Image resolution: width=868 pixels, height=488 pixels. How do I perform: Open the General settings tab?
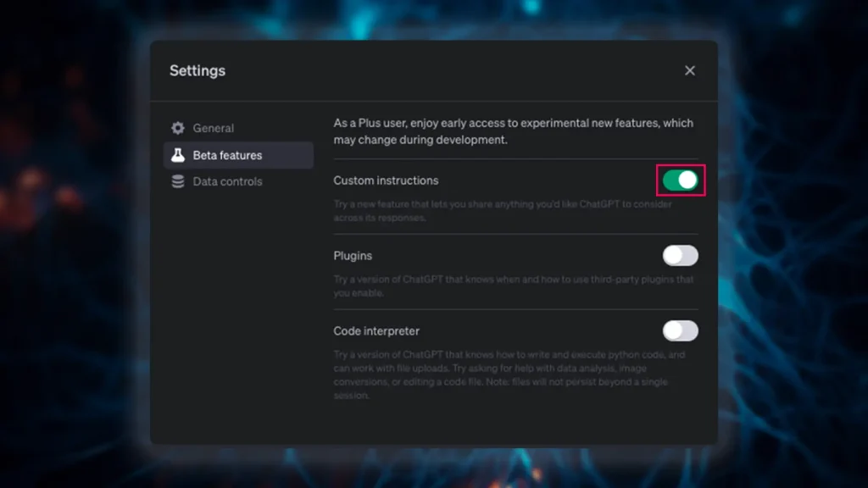pyautogui.click(x=214, y=128)
